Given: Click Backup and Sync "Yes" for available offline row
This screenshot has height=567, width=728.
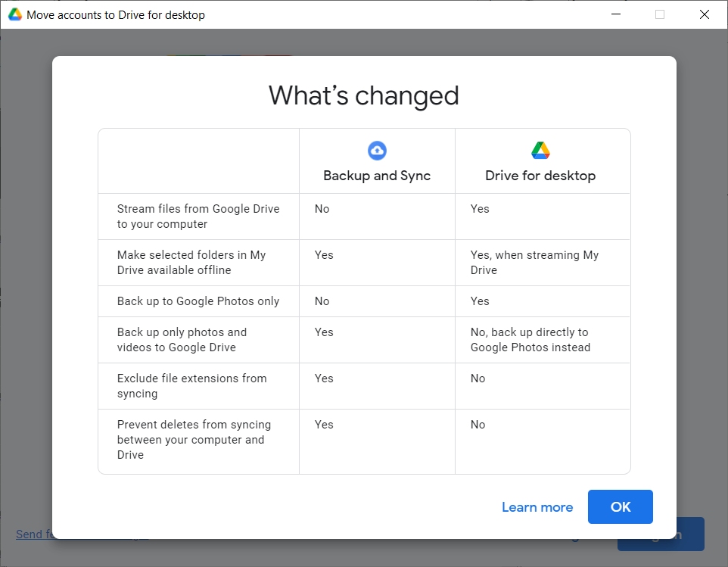Looking at the screenshot, I should point(324,255).
